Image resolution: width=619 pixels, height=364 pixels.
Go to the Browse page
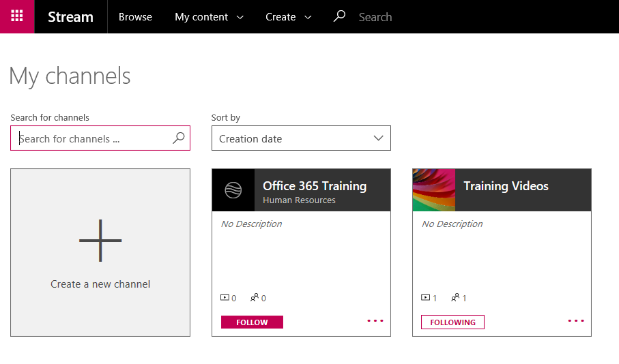(135, 17)
